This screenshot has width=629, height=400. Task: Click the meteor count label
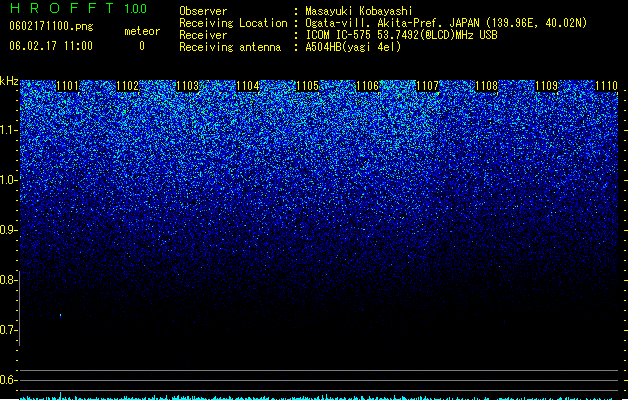[x=142, y=31]
